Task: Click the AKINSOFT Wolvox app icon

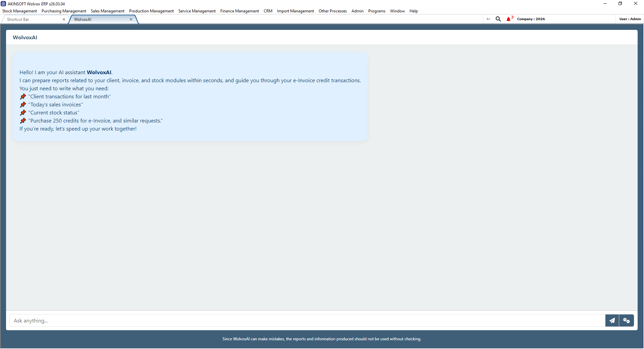Action: click(3, 4)
